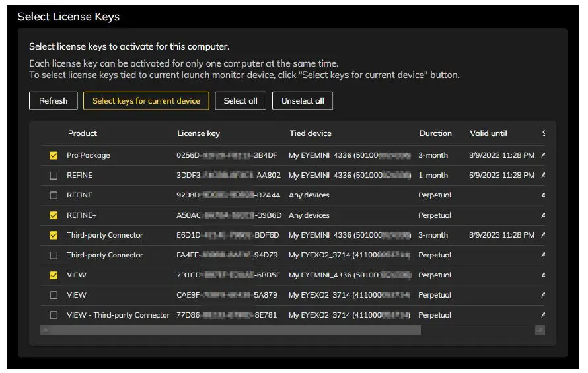Click the license key starting E6D1D
Screen dimensions: 588x373
click(x=228, y=235)
